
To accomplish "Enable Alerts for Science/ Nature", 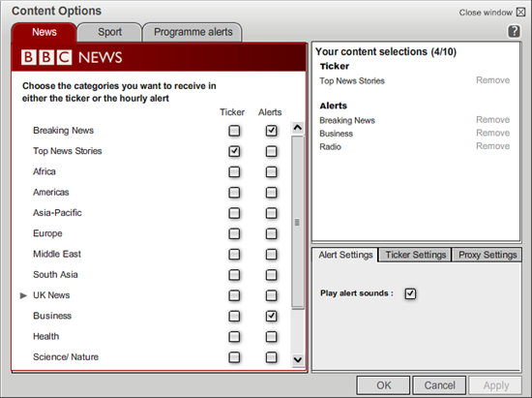I will click(271, 357).
